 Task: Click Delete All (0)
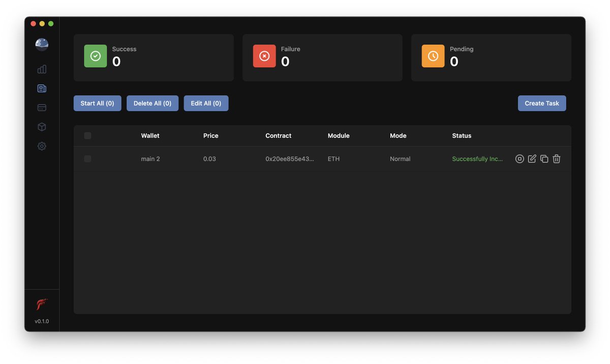point(152,103)
